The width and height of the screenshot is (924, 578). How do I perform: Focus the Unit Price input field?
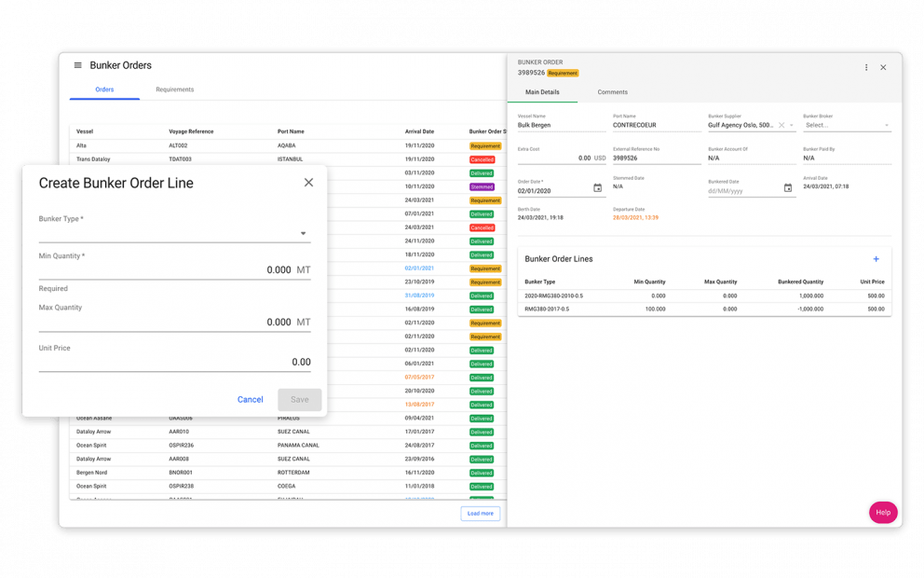click(173, 362)
